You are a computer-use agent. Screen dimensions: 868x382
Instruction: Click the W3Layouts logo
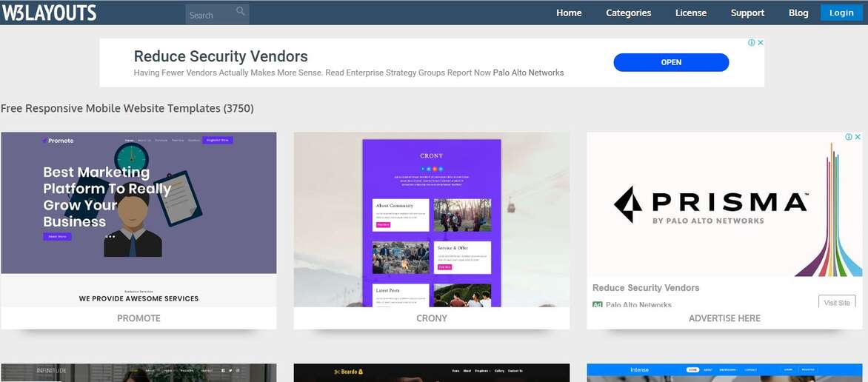[x=50, y=13]
